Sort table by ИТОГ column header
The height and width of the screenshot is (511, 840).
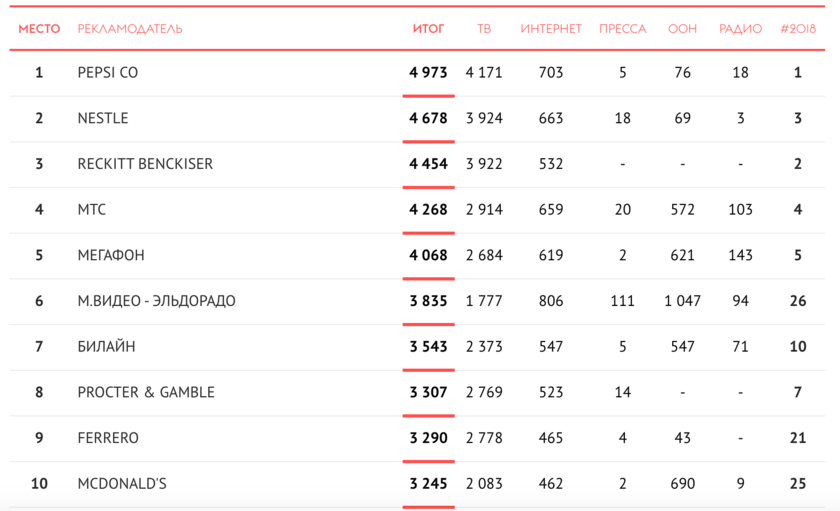428,29
